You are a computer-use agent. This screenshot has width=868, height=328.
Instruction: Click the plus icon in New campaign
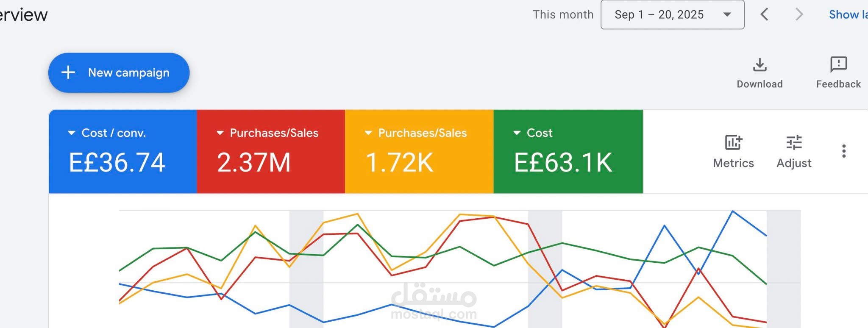[68, 72]
